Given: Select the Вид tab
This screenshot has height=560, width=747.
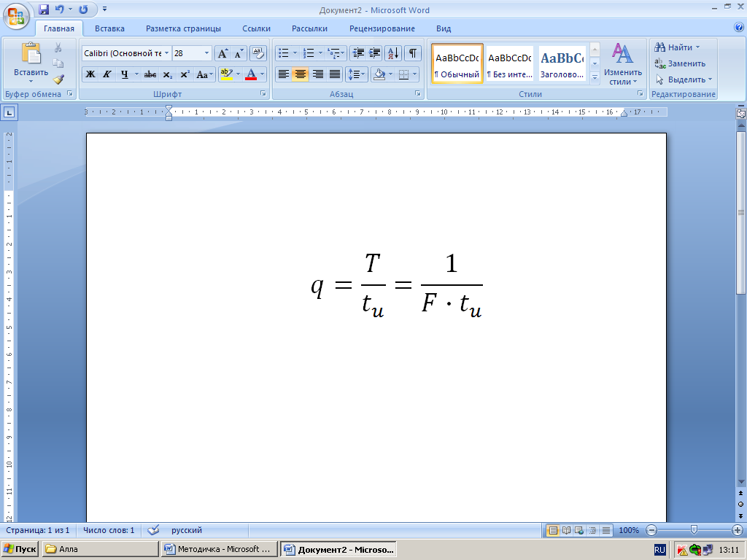Looking at the screenshot, I should 444,28.
